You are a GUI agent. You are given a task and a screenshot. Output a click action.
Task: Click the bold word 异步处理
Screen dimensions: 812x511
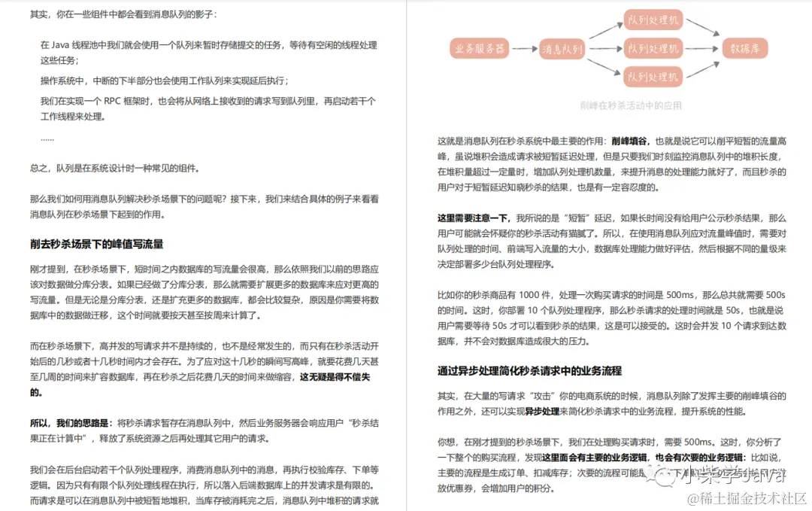[542, 412]
